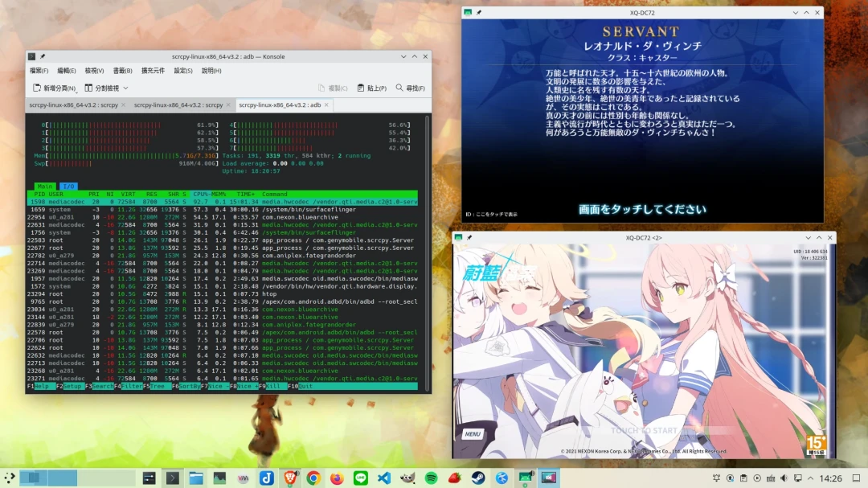Viewport: 868px width, 488px height.
Task: Launch Steam from the taskbar
Action: 478,478
